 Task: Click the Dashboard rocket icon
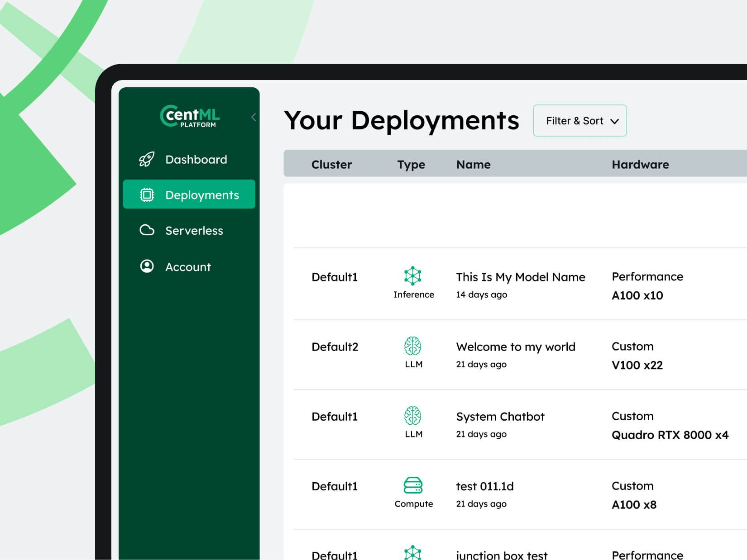pyautogui.click(x=147, y=159)
